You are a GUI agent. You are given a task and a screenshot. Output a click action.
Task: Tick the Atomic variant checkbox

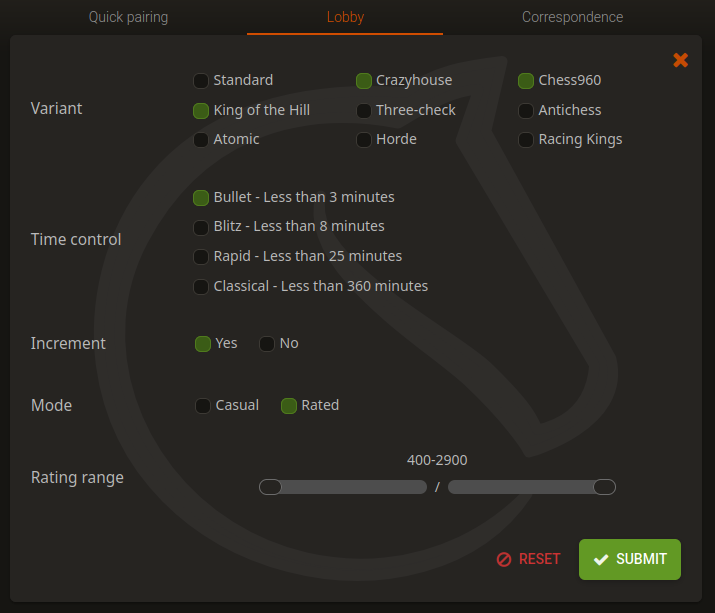coord(201,140)
